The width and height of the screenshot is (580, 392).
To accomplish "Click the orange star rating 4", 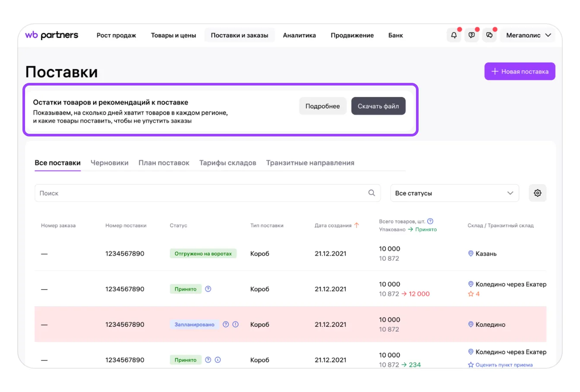I will 474,294.
